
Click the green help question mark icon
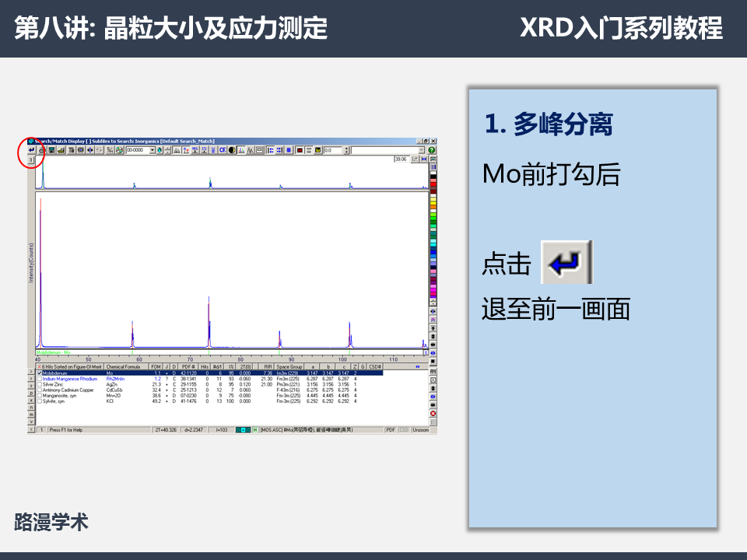pyautogui.click(x=432, y=150)
